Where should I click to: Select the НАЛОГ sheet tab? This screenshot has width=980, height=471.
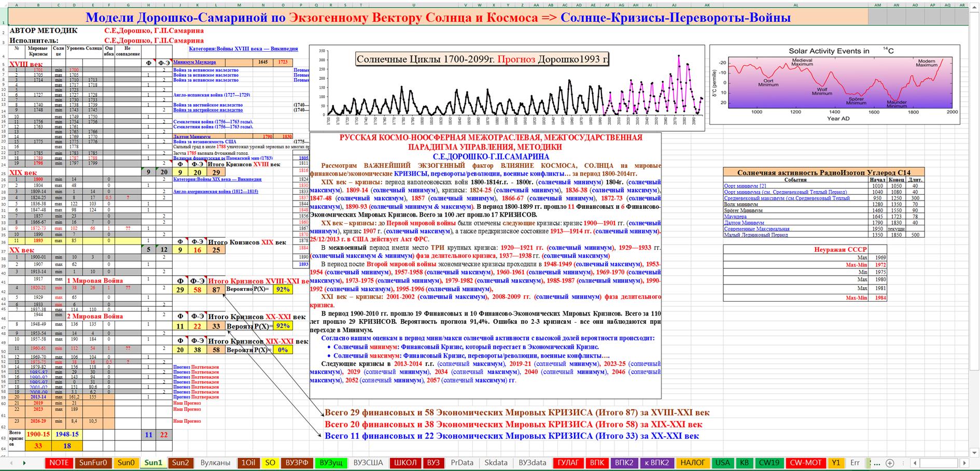pos(692,463)
